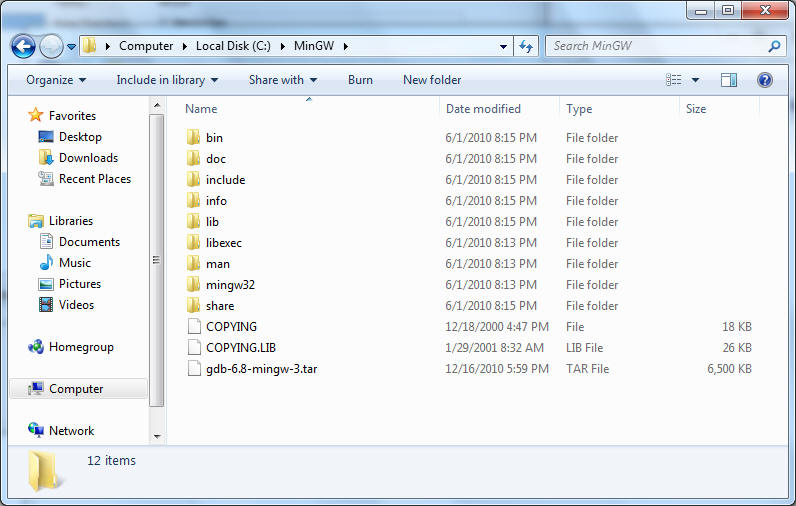Expand the arrow after Local Disk (C:)

point(283,46)
